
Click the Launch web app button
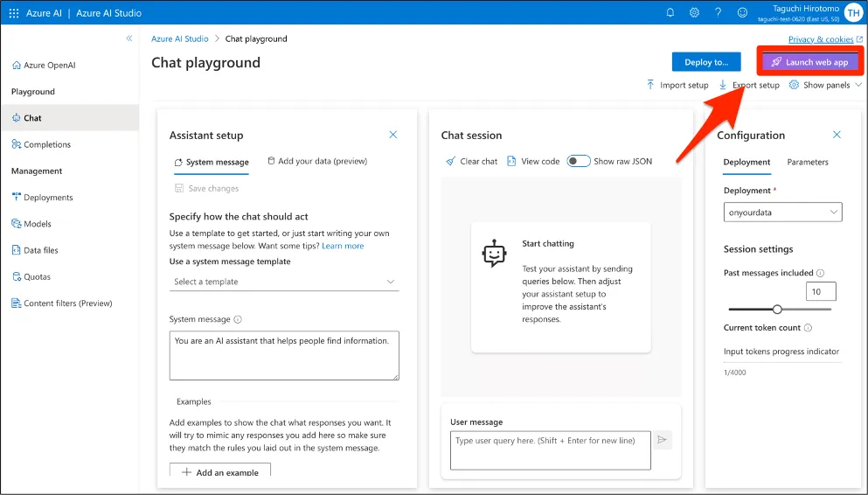(x=809, y=62)
